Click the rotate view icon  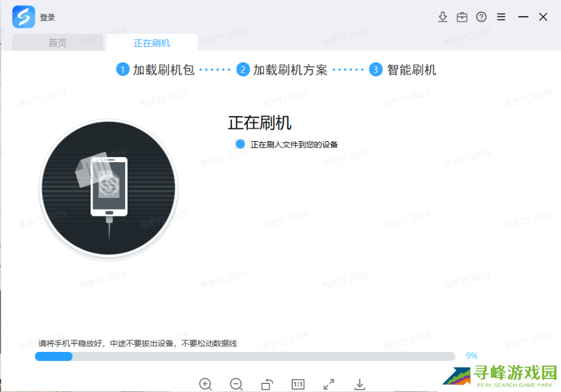[267, 384]
